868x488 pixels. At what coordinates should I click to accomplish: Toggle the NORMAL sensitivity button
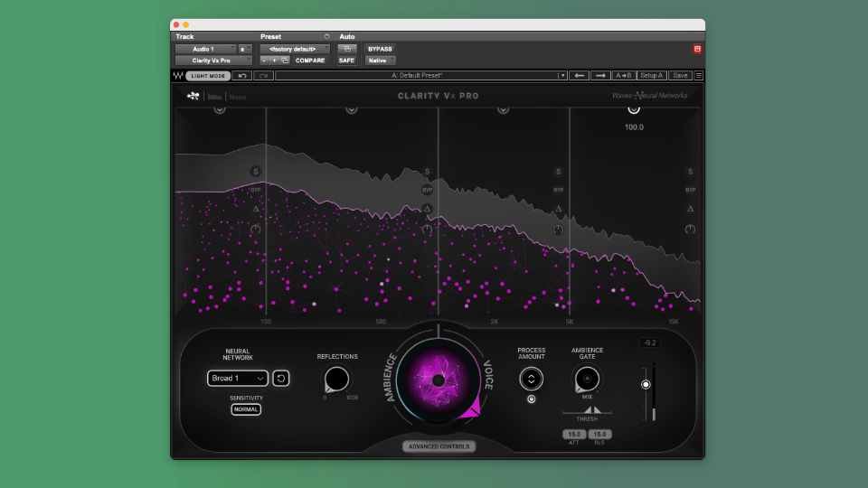coord(246,409)
